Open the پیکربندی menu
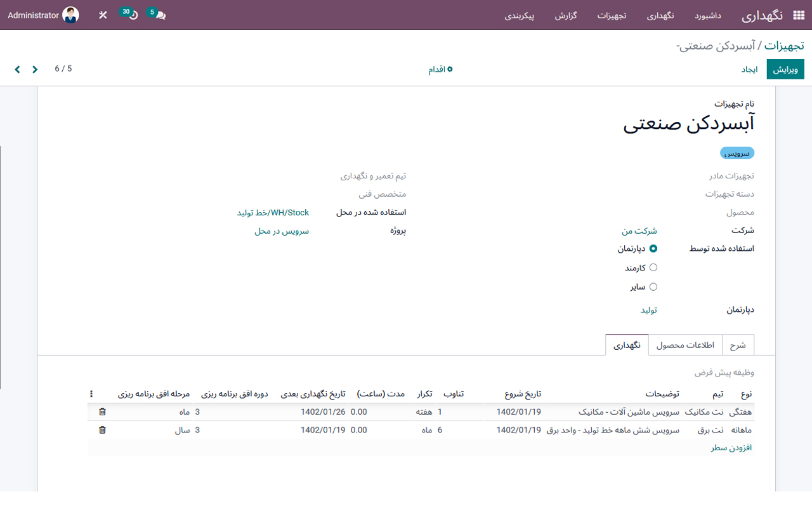The width and height of the screenshot is (812, 508). 520,14
